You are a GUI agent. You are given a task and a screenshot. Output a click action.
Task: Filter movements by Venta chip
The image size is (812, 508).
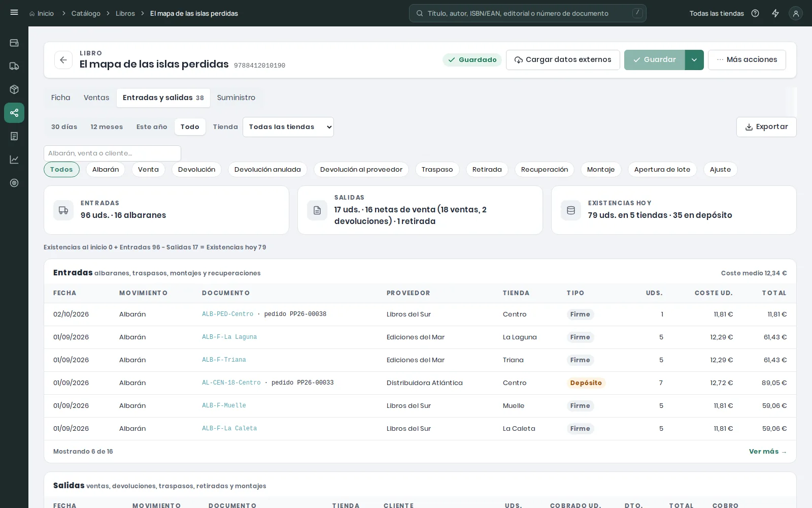148,170
